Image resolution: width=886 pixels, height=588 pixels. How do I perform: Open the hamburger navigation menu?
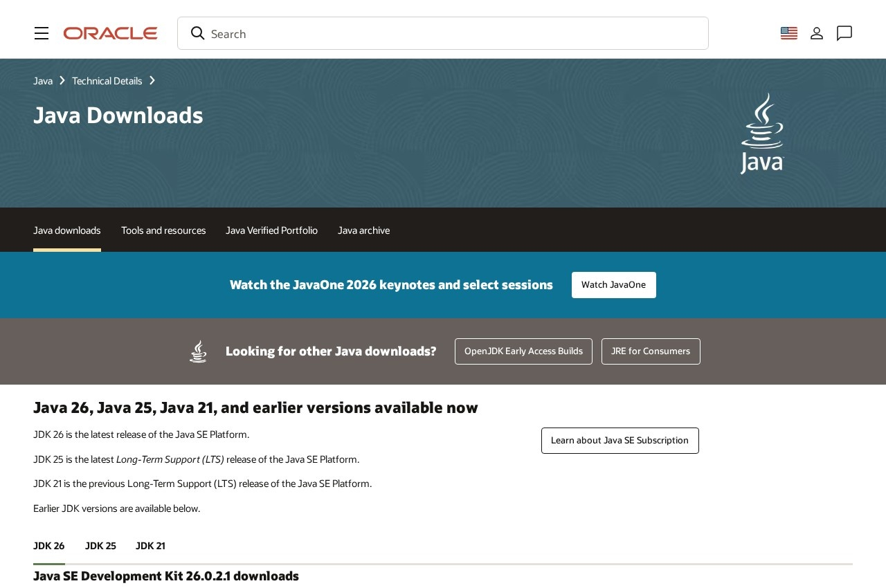42,33
